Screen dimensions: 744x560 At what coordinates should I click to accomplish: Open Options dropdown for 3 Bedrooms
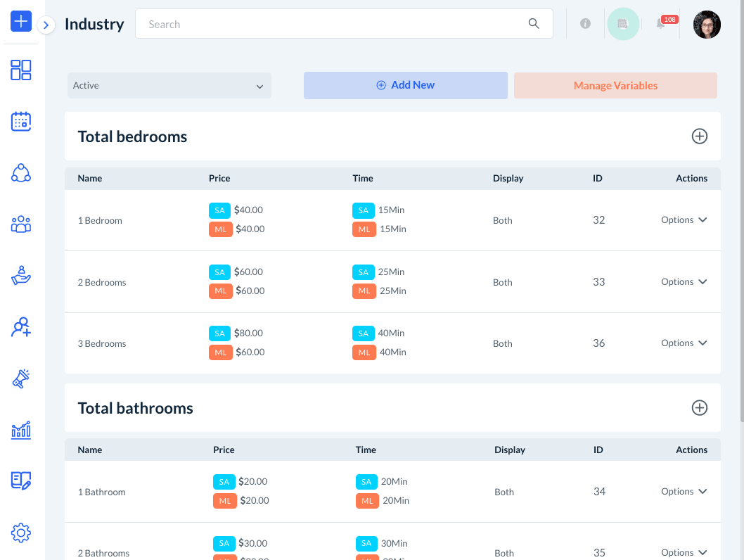tap(684, 343)
